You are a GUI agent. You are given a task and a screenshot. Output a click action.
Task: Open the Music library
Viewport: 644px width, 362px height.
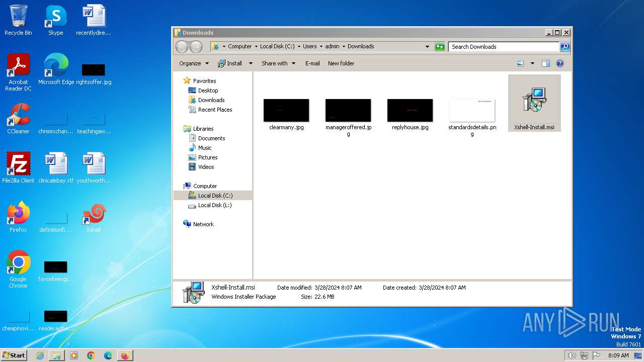pos(205,148)
